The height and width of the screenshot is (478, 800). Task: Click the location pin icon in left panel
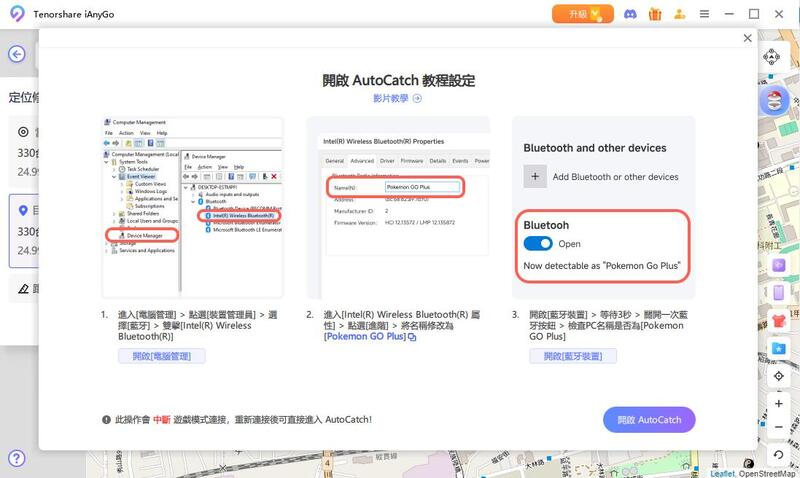point(23,210)
